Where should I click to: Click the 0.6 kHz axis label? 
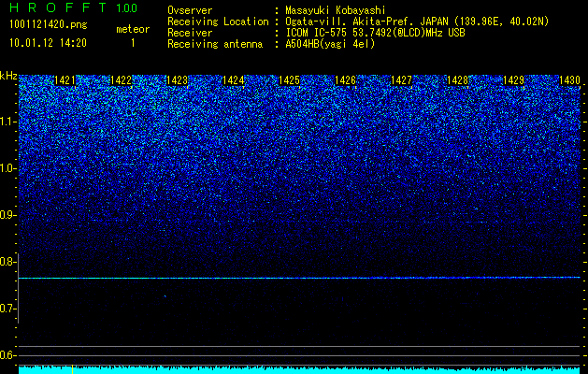[x=8, y=355]
